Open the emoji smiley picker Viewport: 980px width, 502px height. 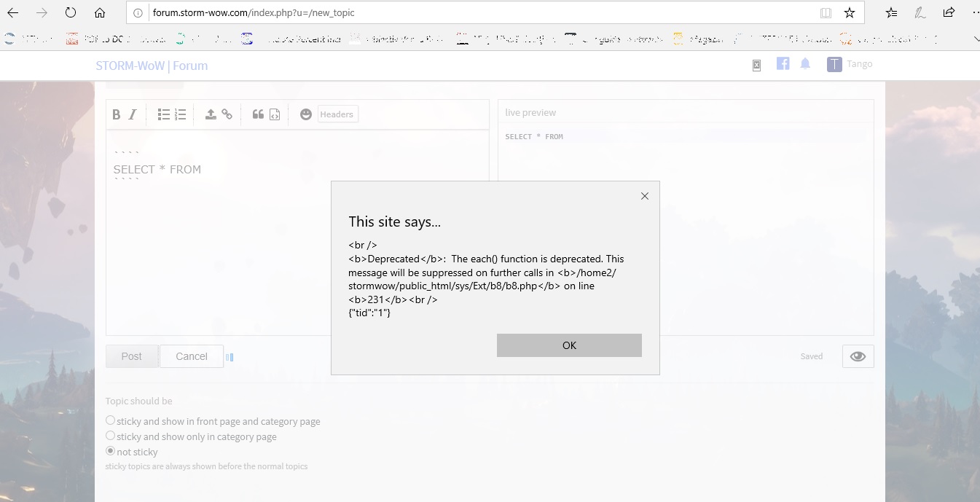[x=306, y=114]
